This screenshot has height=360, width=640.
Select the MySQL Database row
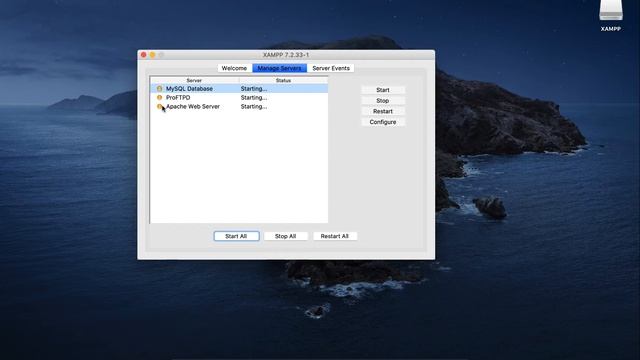pyautogui.click(x=239, y=89)
